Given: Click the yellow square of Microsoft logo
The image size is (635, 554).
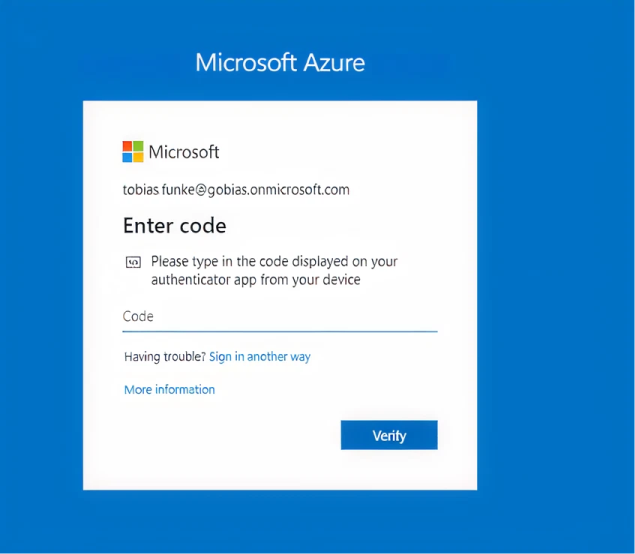Looking at the screenshot, I should 139,157.
